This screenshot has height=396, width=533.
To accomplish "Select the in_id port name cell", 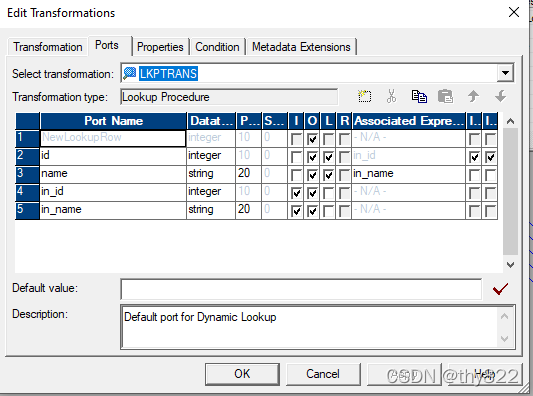I will point(113,192).
